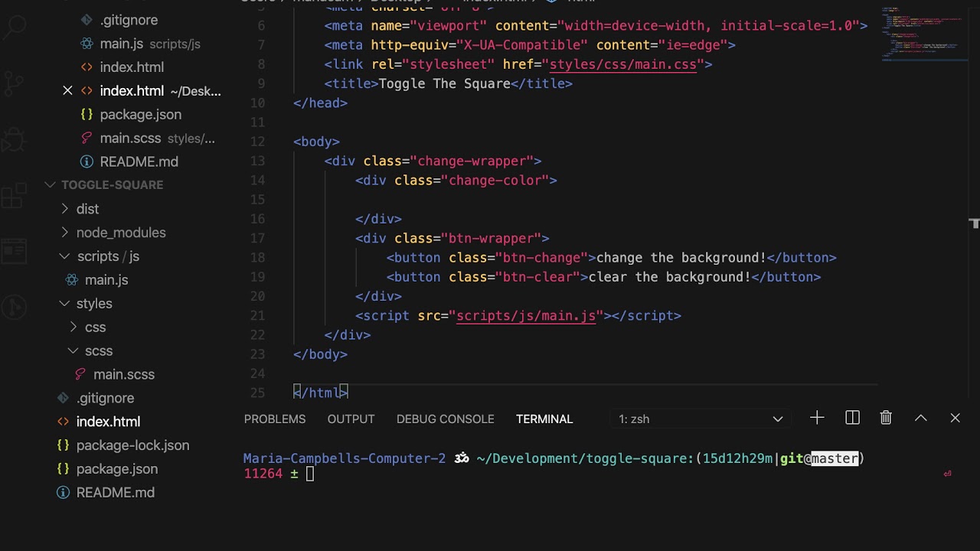Click HTML icon of first index.html editor
This screenshot has height=551, width=980.
click(87, 67)
